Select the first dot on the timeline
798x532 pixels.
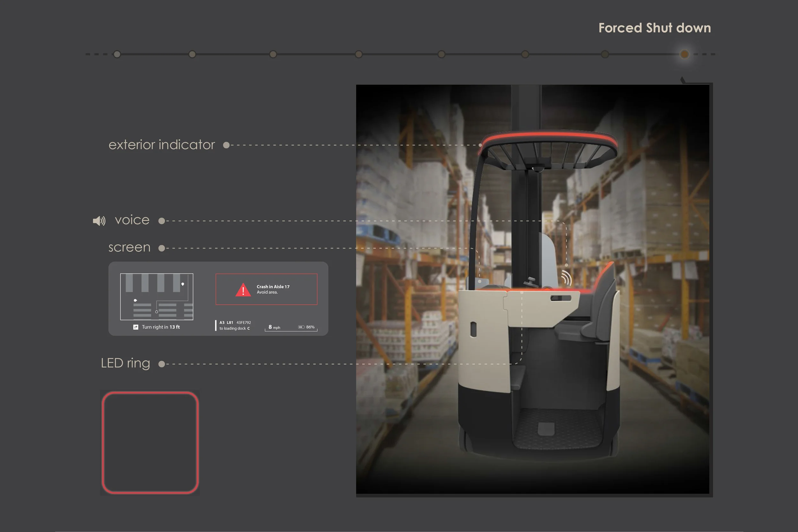[x=117, y=54]
